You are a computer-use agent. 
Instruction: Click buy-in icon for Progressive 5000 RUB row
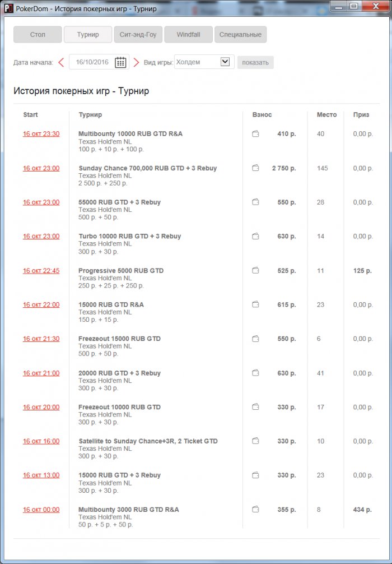255,271
